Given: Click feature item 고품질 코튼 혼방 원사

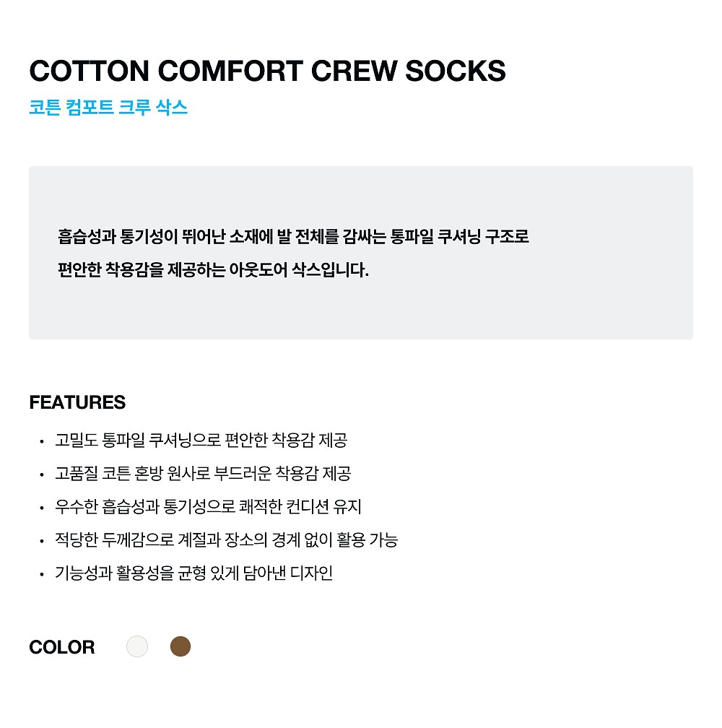Looking at the screenshot, I should [203, 474].
